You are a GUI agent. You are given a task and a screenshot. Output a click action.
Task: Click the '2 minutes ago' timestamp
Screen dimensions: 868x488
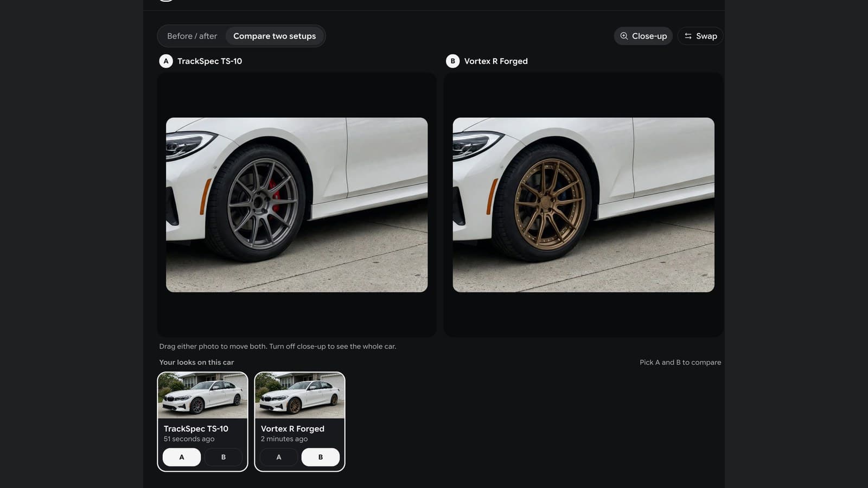tap(284, 439)
